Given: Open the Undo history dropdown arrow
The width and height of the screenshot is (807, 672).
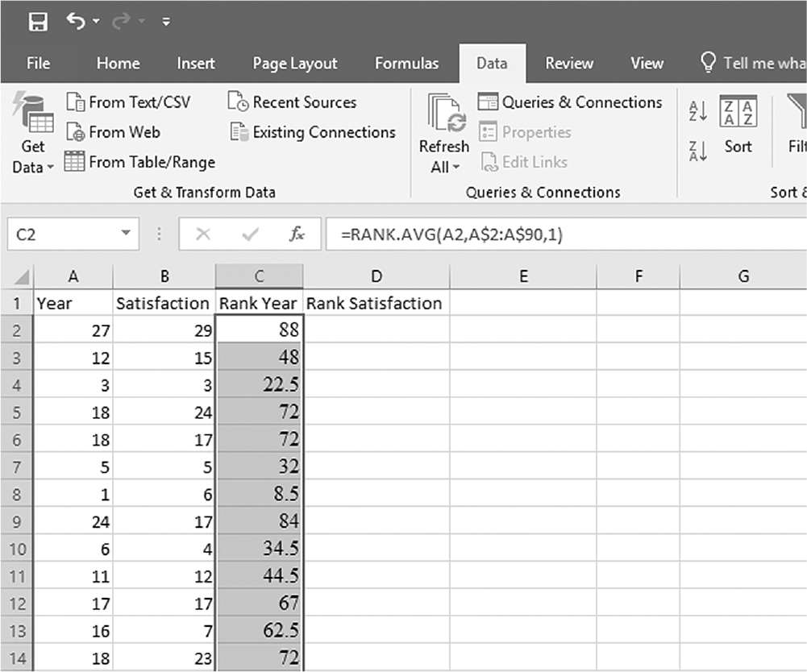Looking at the screenshot, I should [x=96, y=21].
